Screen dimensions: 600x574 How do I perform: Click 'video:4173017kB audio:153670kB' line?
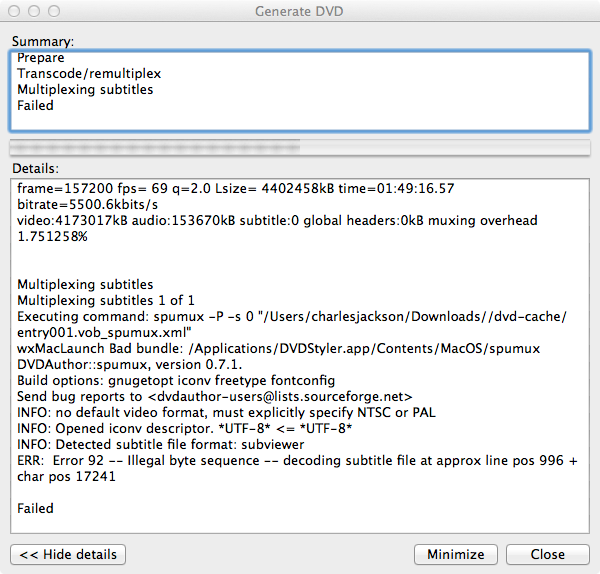point(277,221)
